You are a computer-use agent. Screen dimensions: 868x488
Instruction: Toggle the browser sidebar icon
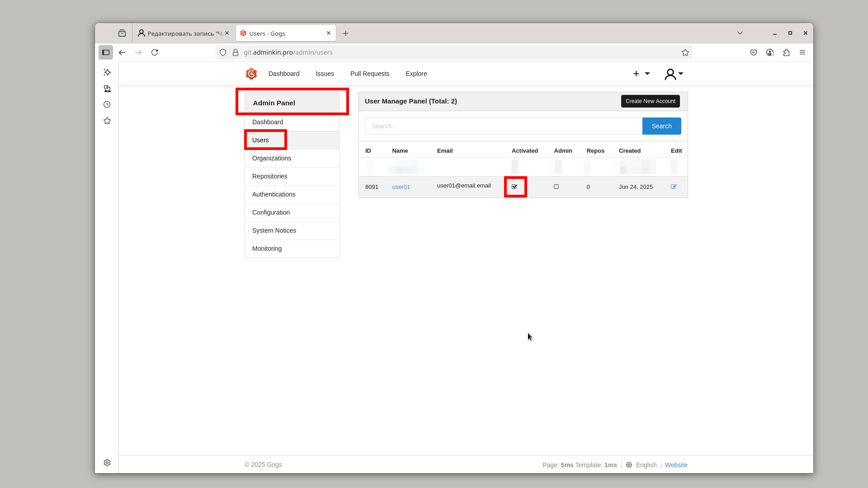coord(106,52)
